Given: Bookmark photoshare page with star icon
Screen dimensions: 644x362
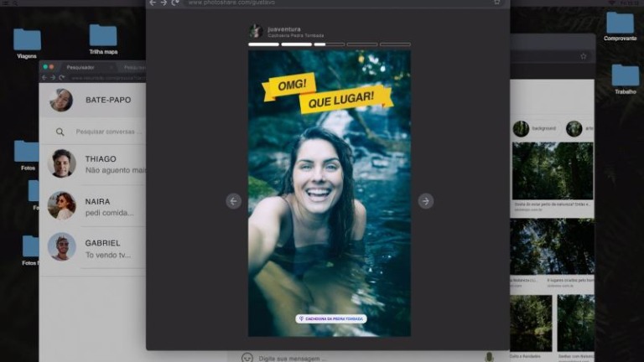Looking at the screenshot, I should (x=497, y=2).
